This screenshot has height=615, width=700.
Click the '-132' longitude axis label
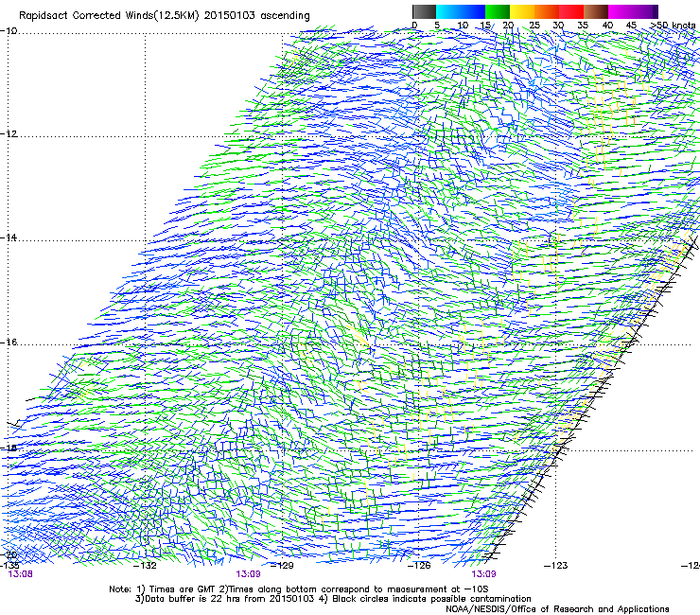click(x=146, y=566)
